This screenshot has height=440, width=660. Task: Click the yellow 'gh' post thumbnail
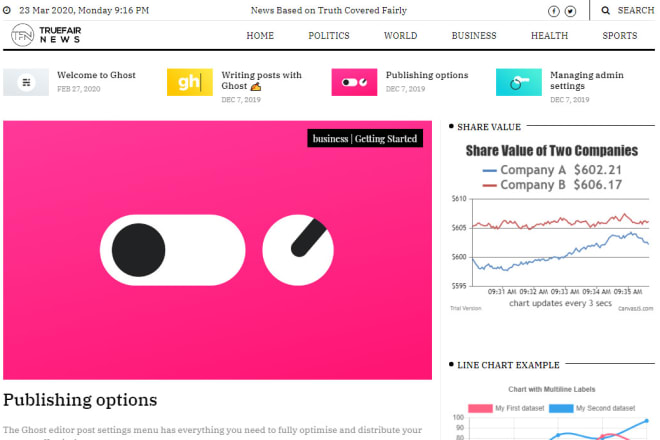click(x=189, y=82)
